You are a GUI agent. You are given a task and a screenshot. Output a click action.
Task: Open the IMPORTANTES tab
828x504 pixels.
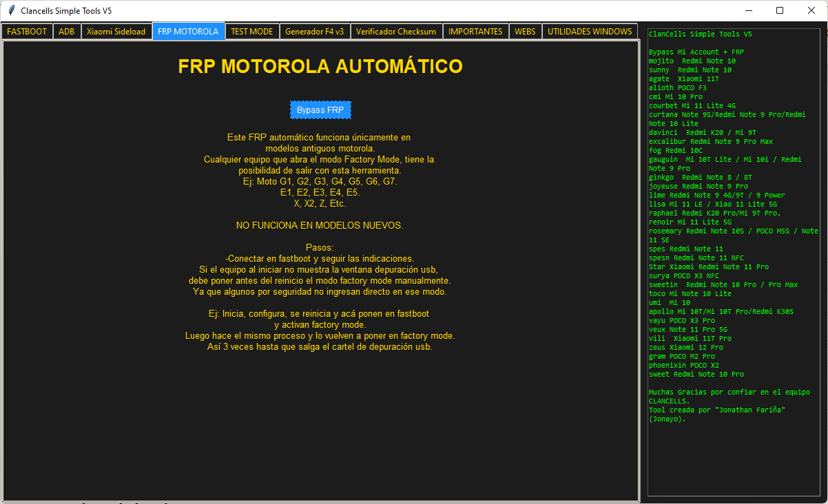click(x=475, y=32)
